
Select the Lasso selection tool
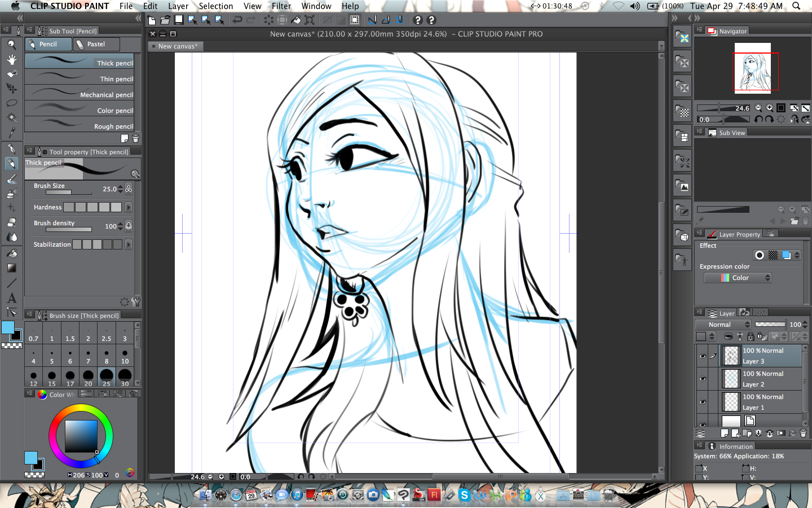coord(11,103)
